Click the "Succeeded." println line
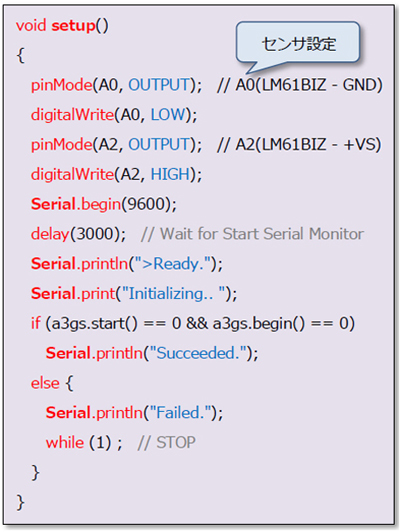400x532 pixels. [152, 353]
